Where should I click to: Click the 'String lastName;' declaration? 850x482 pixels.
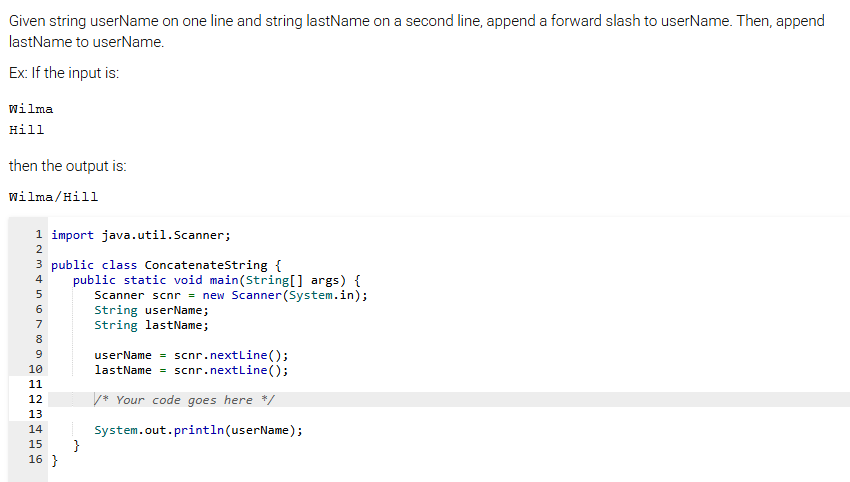click(x=151, y=325)
